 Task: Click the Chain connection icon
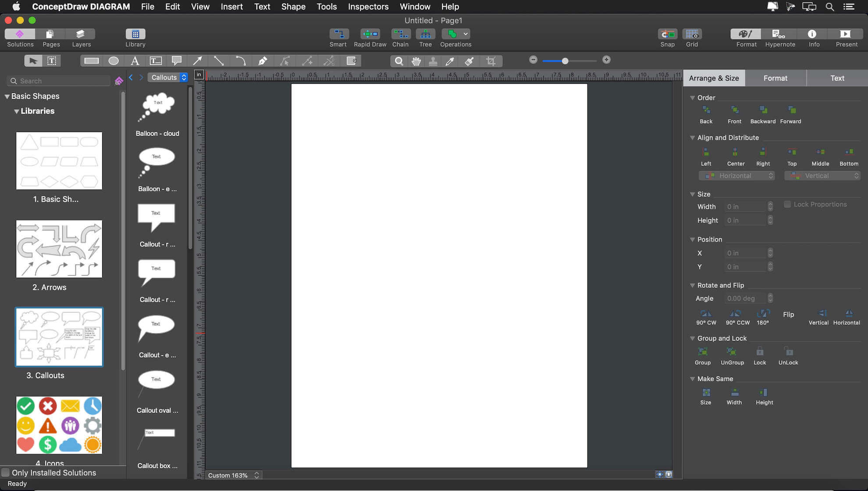pos(400,34)
